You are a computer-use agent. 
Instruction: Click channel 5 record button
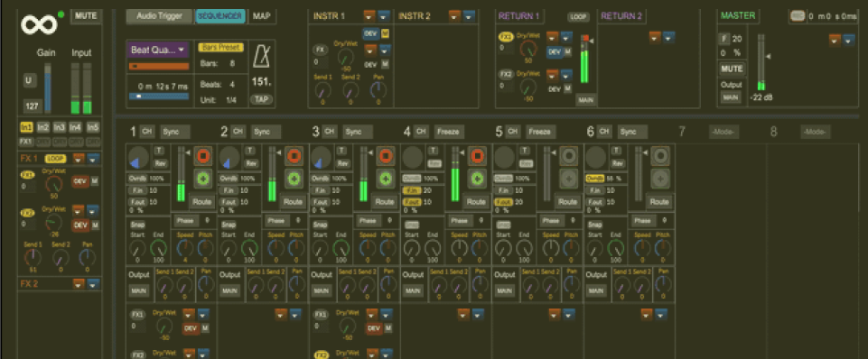(x=568, y=157)
